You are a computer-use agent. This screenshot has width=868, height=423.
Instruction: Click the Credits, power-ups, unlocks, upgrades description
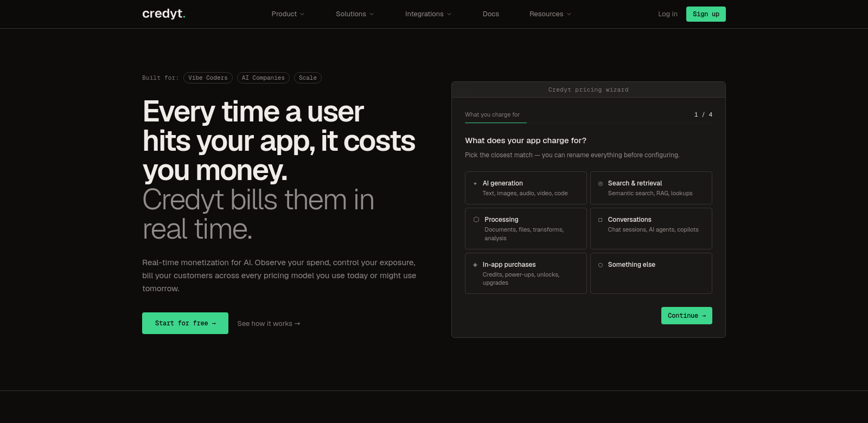pyautogui.click(x=521, y=279)
